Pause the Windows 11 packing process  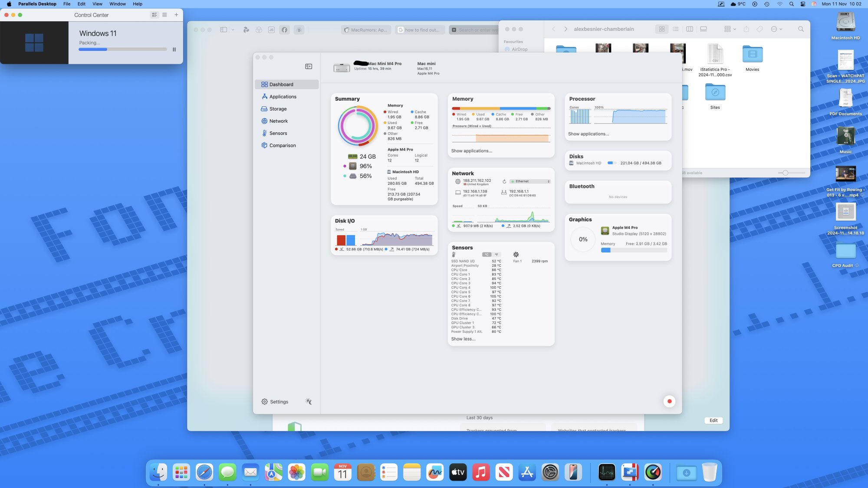click(174, 49)
